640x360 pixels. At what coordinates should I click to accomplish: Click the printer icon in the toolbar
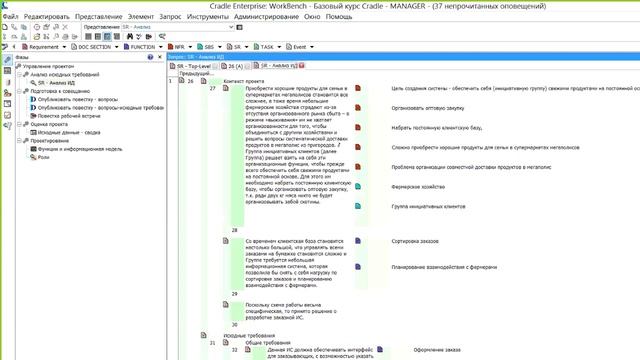coord(65,37)
